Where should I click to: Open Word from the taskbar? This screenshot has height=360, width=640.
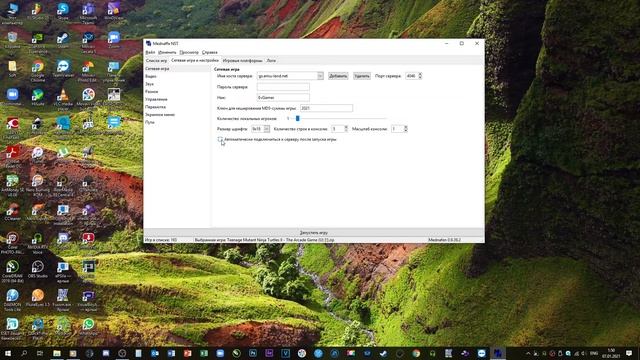[171, 353]
